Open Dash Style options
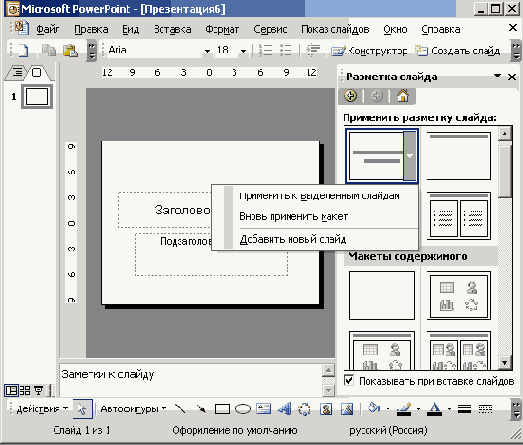This screenshot has width=523, height=445. (485, 409)
